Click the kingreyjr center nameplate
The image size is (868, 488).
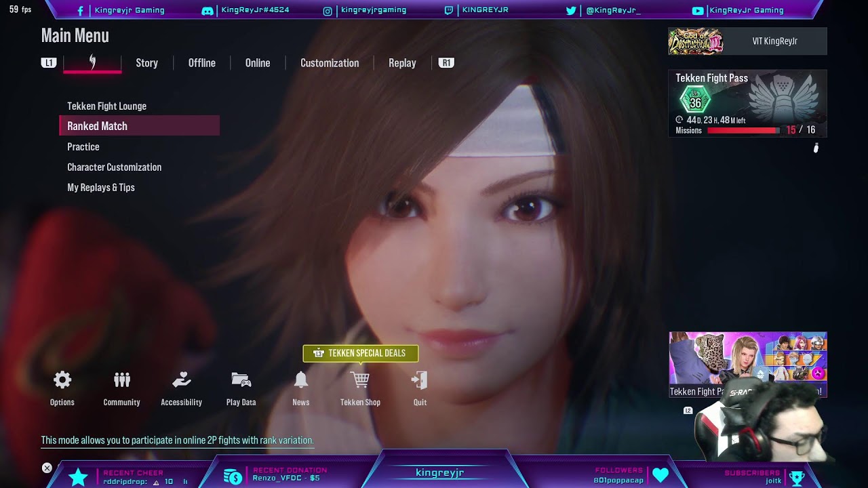tap(439, 473)
